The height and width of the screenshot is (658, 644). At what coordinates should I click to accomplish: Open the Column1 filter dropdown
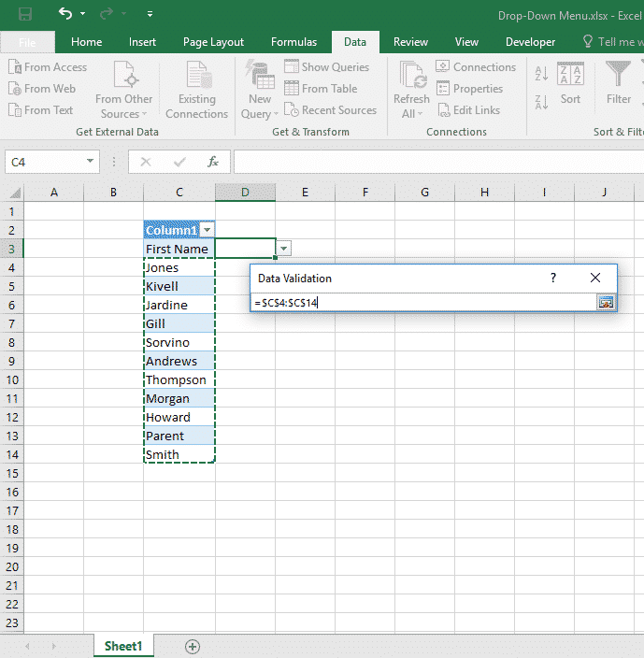[208, 230]
